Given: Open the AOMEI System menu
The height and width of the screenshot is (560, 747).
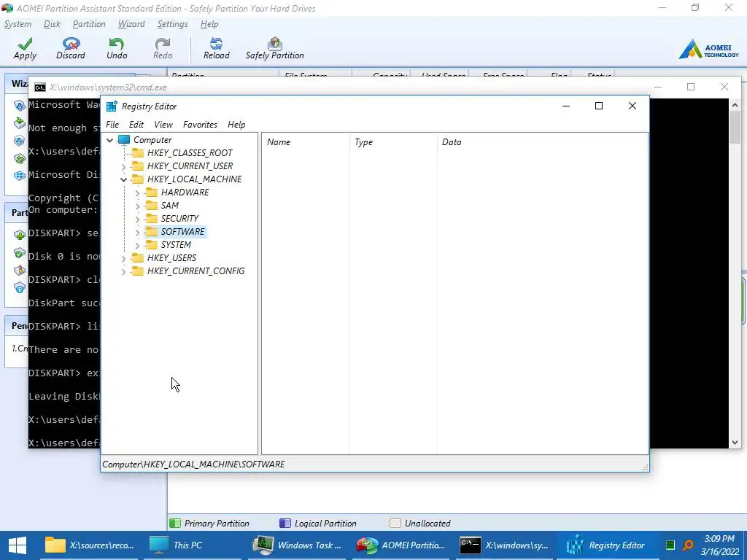Looking at the screenshot, I should pyautogui.click(x=18, y=24).
